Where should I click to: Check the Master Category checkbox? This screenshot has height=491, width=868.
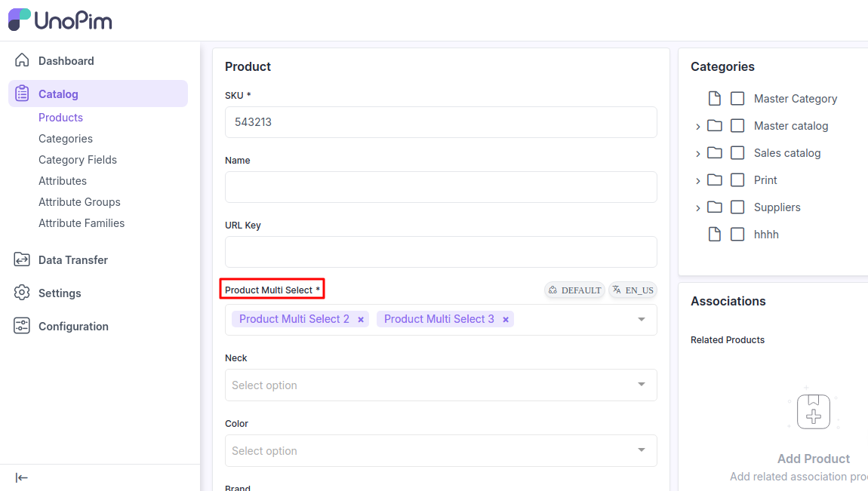coord(737,99)
